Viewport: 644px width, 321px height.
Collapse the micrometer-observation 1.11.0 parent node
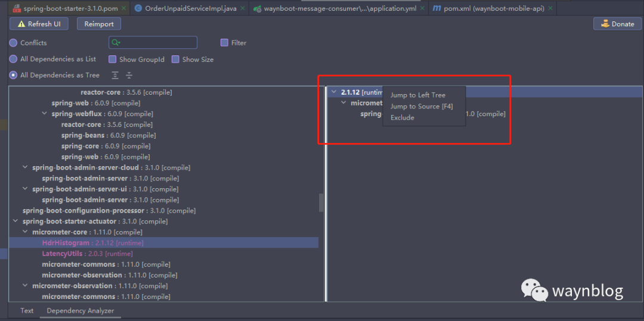(x=24, y=286)
